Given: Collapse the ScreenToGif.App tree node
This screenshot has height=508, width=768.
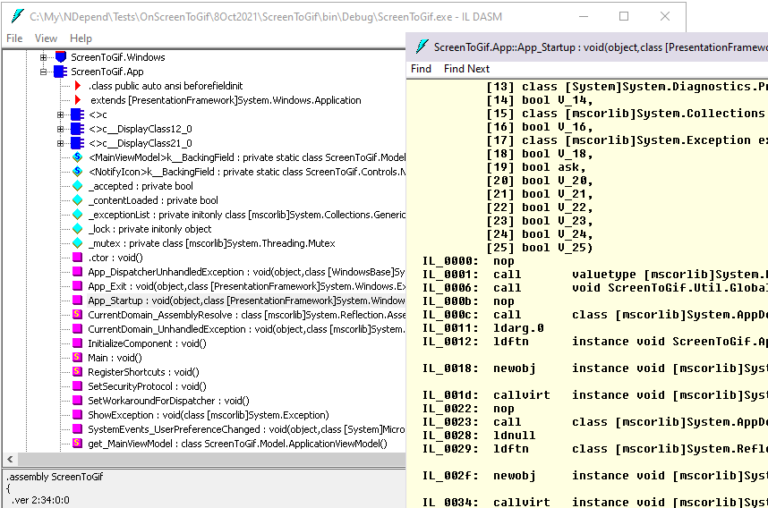Looking at the screenshot, I should coord(44,72).
